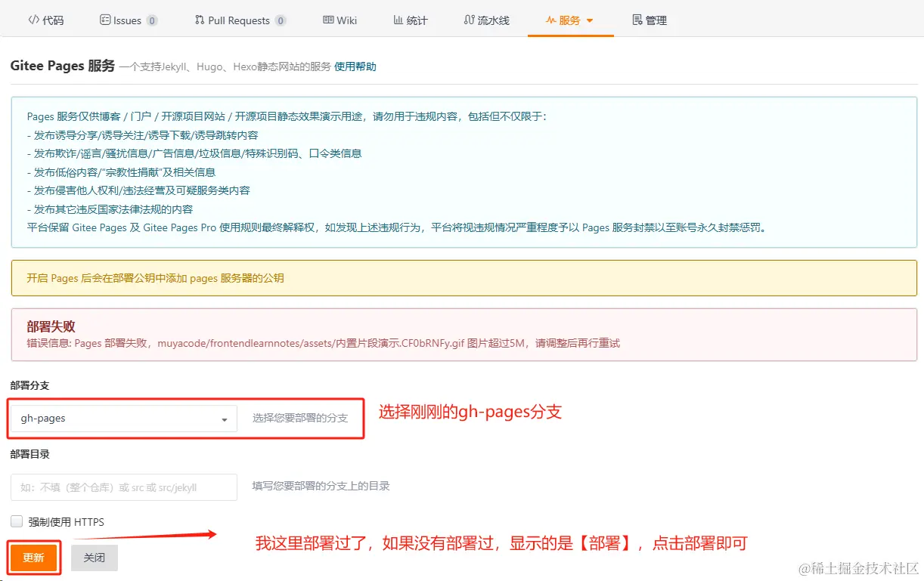Screen dimensions: 924x581
Task: Click the 发布侵害他人权利 rule line
Action: (x=138, y=190)
